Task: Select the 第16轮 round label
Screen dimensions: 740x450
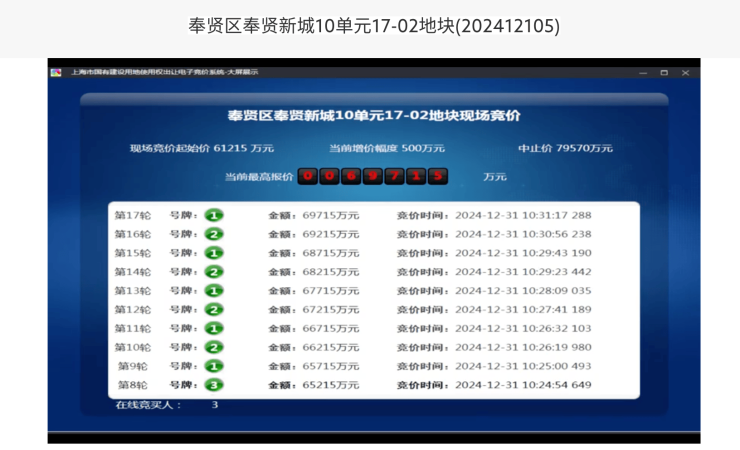Action: point(133,234)
